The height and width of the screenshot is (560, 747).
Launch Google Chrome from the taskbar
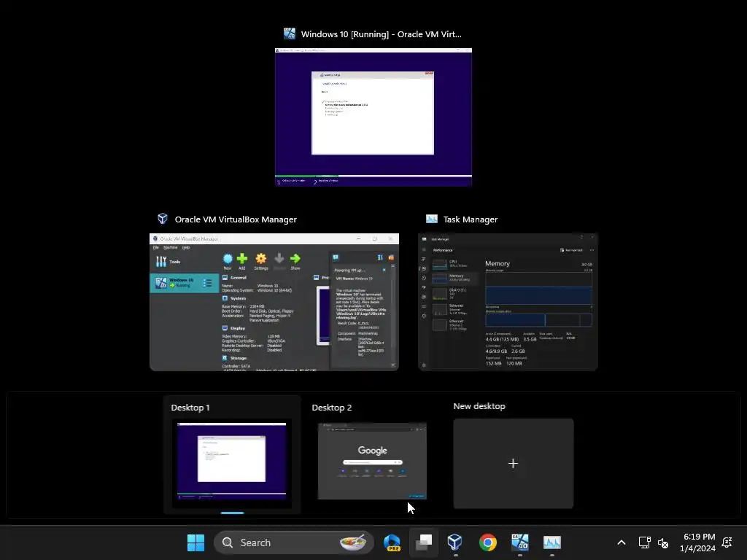click(x=487, y=542)
